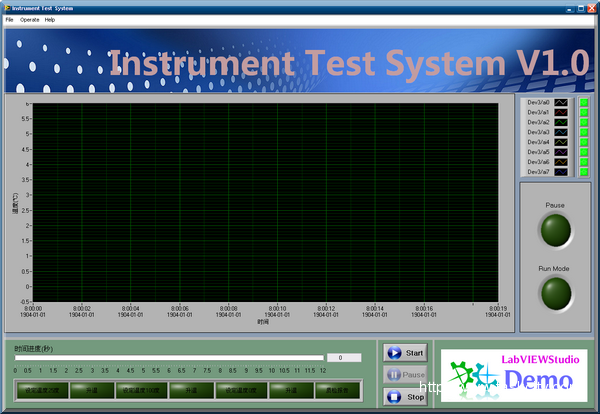Click the Instrument Test System title bar icon

pyautogui.click(x=7, y=8)
